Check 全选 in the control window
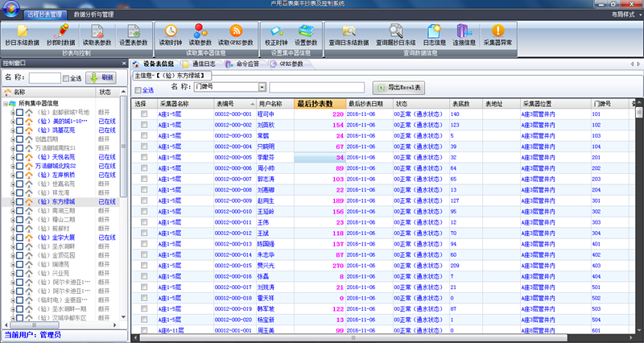This screenshot has height=343, width=644. tap(66, 78)
